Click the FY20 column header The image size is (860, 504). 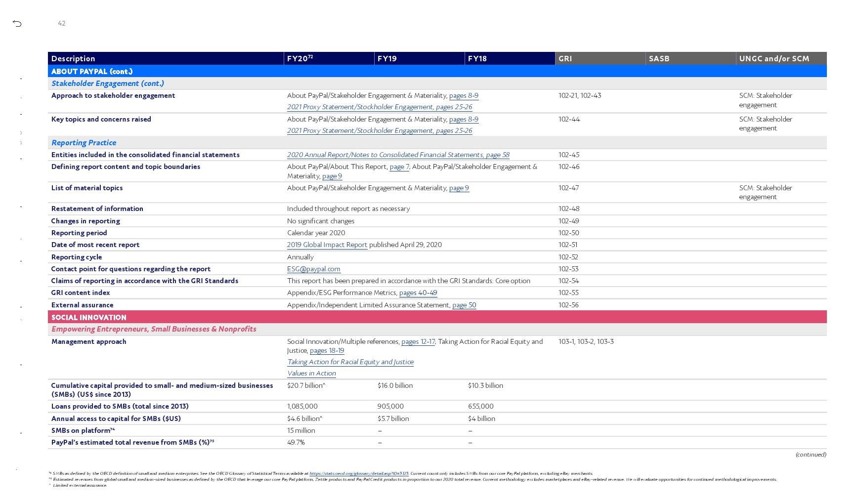329,58
